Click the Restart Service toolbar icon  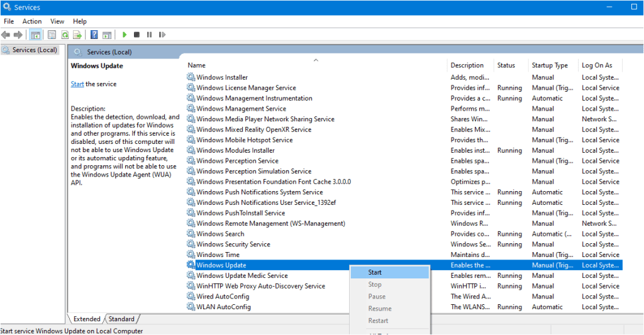(162, 35)
